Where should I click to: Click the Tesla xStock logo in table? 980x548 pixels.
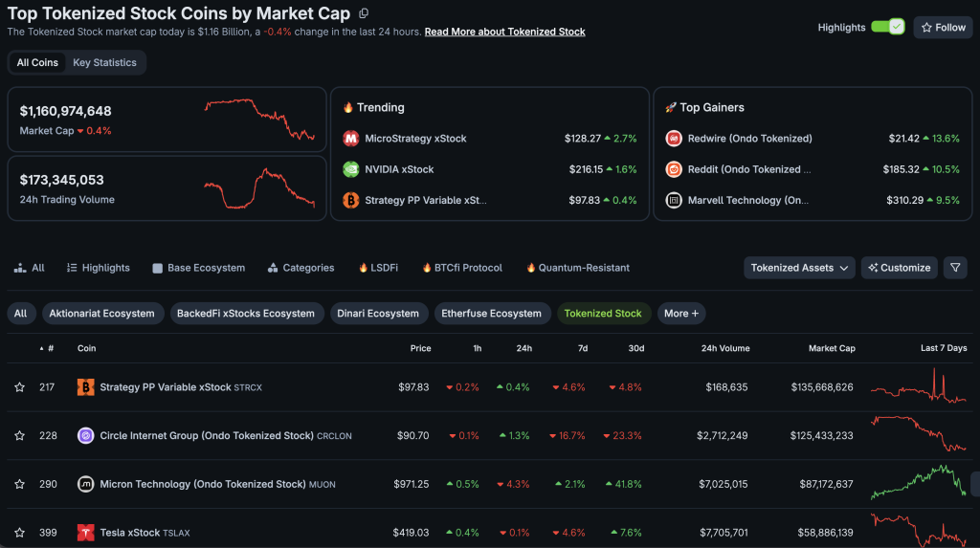85,533
